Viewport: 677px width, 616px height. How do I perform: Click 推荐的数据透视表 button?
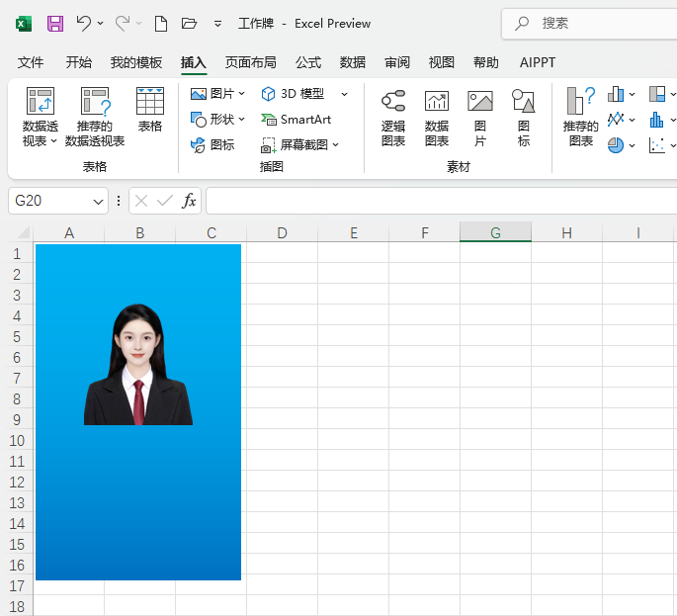[x=95, y=117]
